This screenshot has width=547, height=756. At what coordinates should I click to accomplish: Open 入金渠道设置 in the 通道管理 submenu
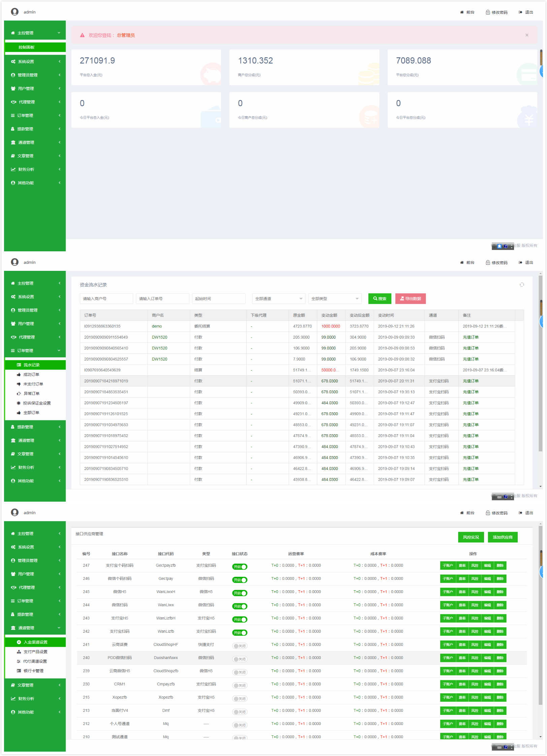tap(35, 642)
